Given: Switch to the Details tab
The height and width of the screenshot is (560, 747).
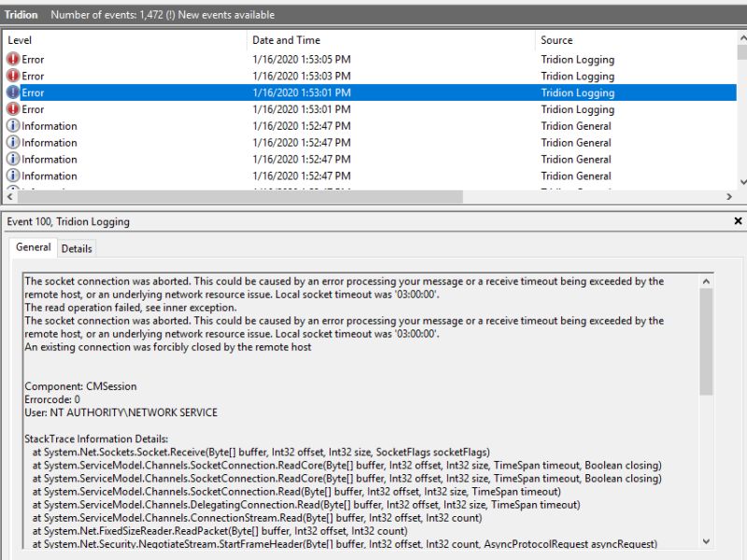Looking at the screenshot, I should tap(77, 247).
